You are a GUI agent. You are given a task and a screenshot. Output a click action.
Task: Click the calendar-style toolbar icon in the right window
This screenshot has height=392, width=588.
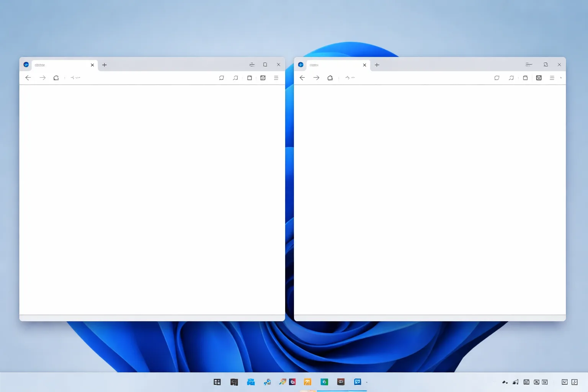[525, 78]
